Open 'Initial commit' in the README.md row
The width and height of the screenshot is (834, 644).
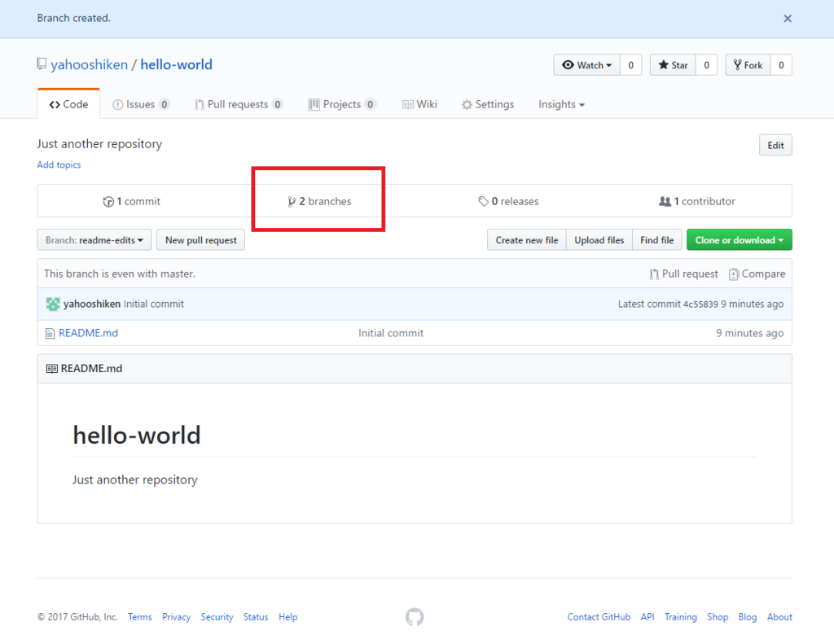coord(391,333)
